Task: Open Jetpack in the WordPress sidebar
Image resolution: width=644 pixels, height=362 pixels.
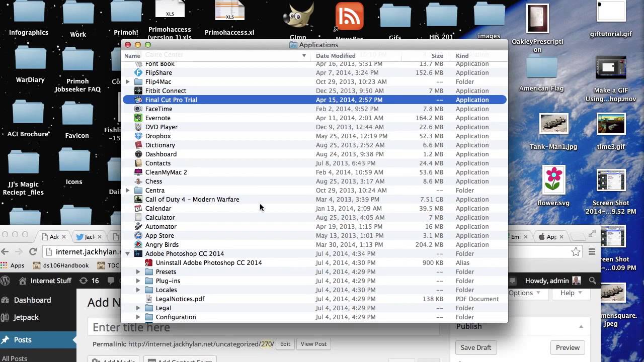Action: (x=26, y=317)
